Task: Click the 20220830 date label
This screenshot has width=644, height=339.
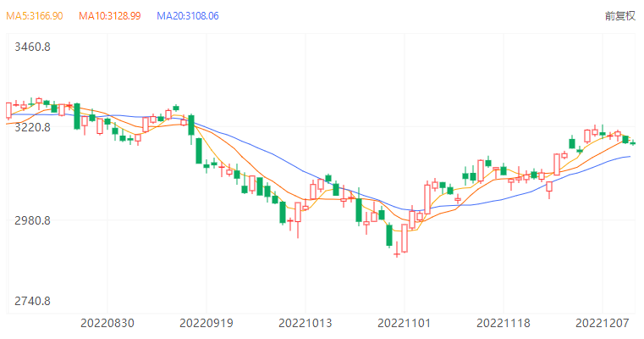Action: (x=107, y=323)
